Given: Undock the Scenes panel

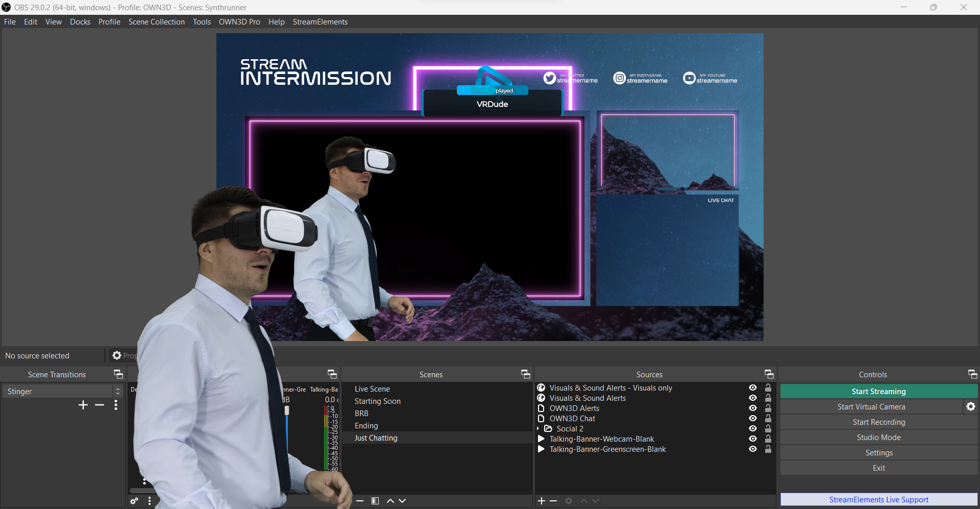Looking at the screenshot, I should point(526,374).
